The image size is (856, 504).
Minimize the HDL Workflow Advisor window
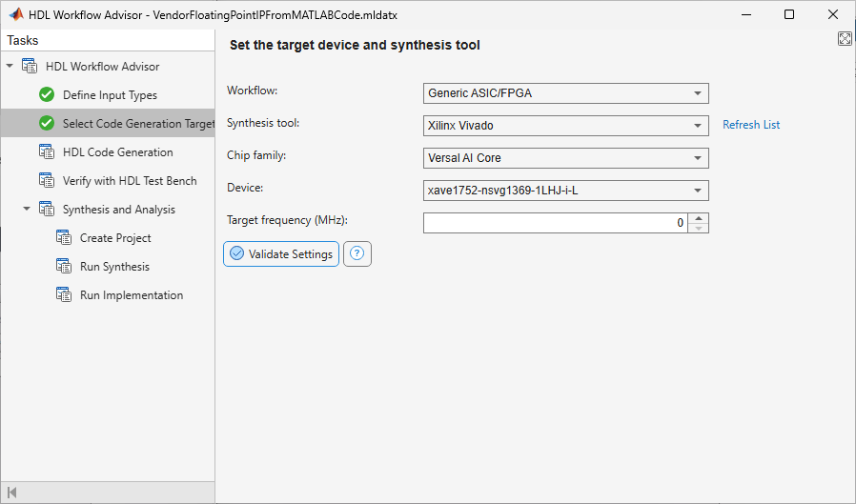[x=746, y=14]
